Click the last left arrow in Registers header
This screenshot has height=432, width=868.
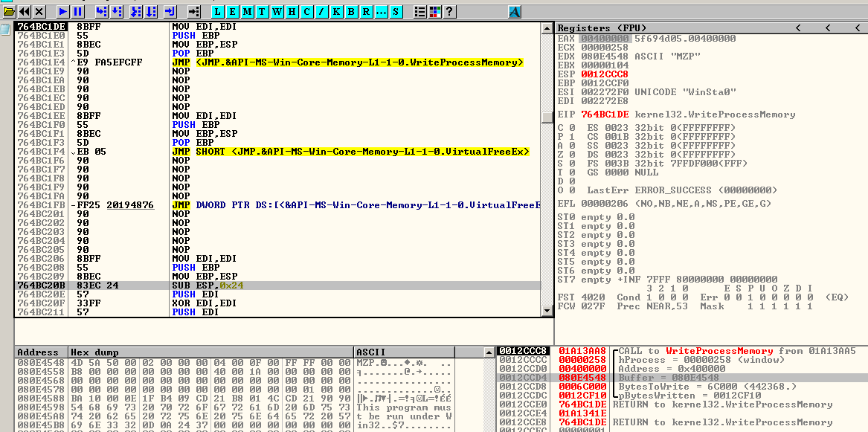click(858, 28)
